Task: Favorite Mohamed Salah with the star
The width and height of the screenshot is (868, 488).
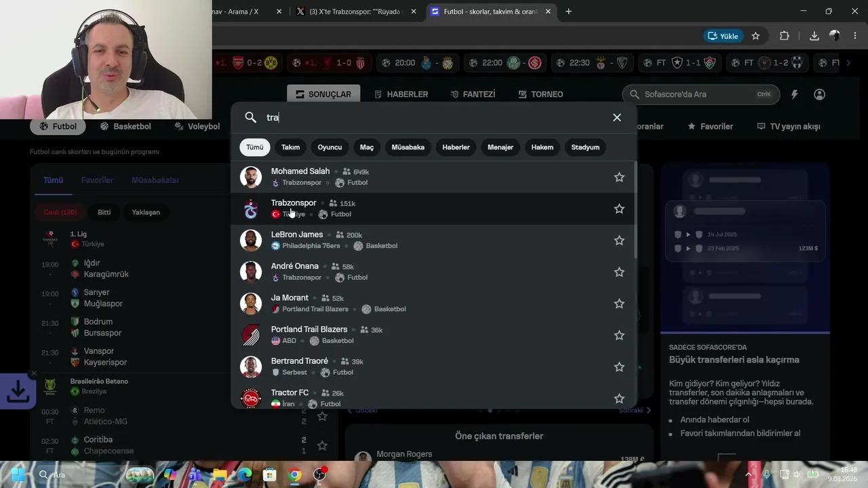Action: (x=619, y=177)
